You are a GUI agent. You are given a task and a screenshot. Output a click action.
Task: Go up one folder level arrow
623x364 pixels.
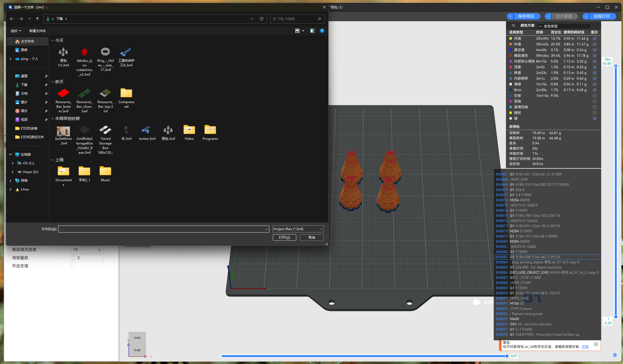(38, 19)
